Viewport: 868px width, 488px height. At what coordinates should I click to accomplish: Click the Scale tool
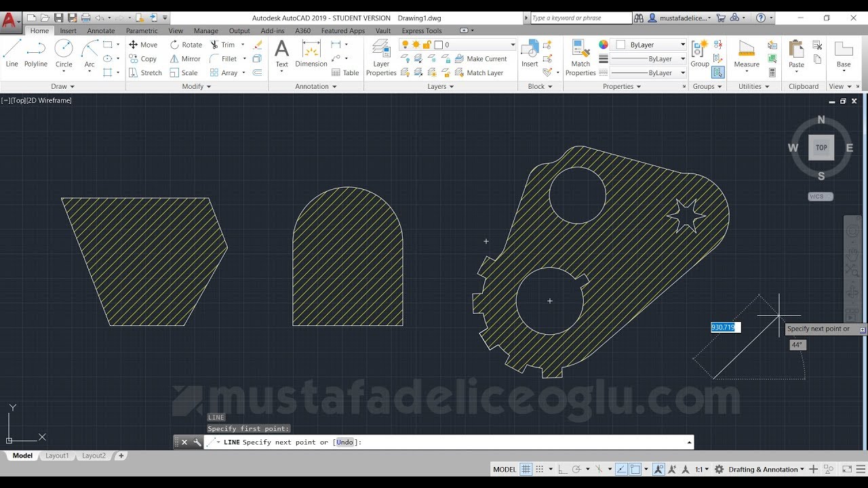click(x=184, y=73)
